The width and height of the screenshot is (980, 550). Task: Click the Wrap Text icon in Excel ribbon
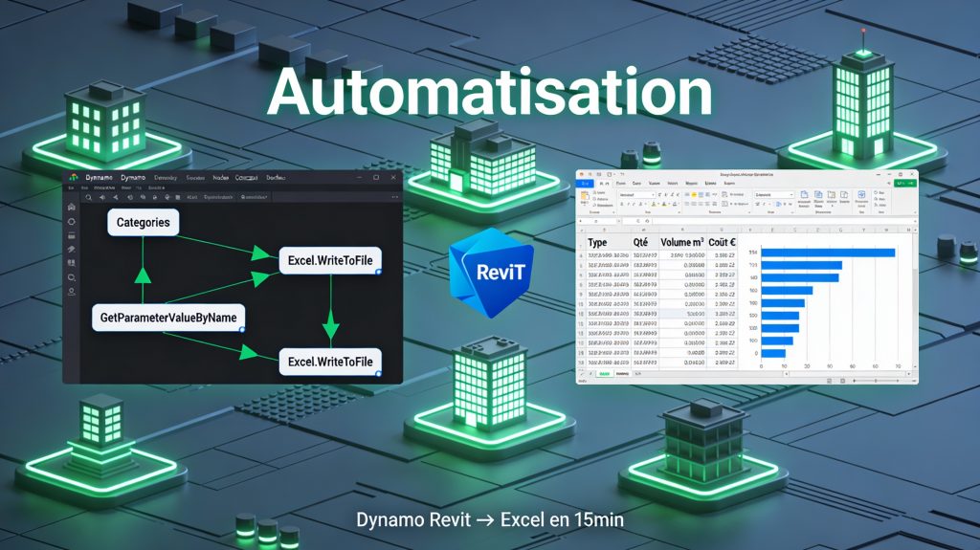coord(725,194)
